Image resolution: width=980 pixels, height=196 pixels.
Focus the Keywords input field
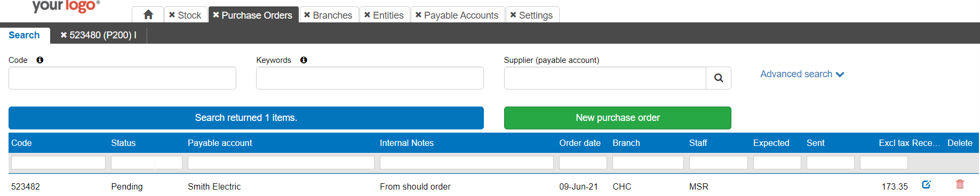click(370, 78)
